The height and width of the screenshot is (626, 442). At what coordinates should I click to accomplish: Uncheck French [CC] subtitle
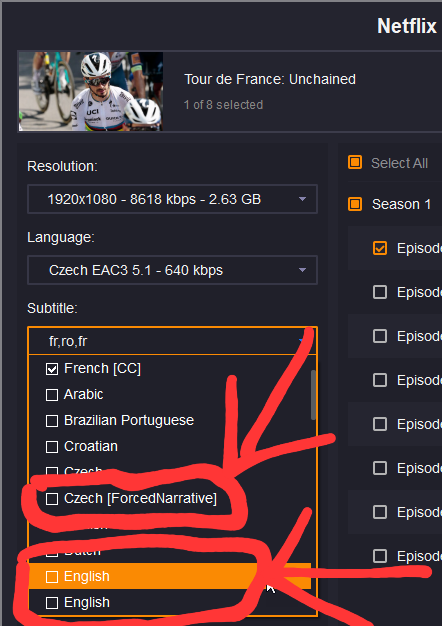click(x=52, y=369)
